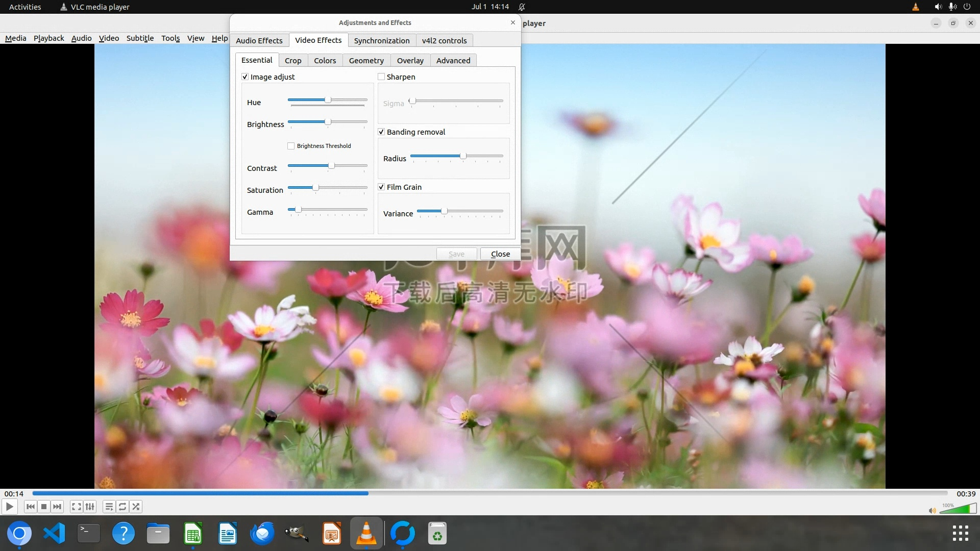The width and height of the screenshot is (980, 551).
Task: Mute audio via speaker icon
Action: (932, 511)
